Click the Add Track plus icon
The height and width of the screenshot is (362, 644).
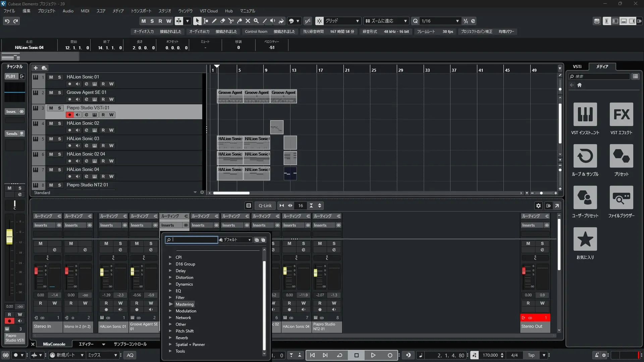click(x=36, y=68)
